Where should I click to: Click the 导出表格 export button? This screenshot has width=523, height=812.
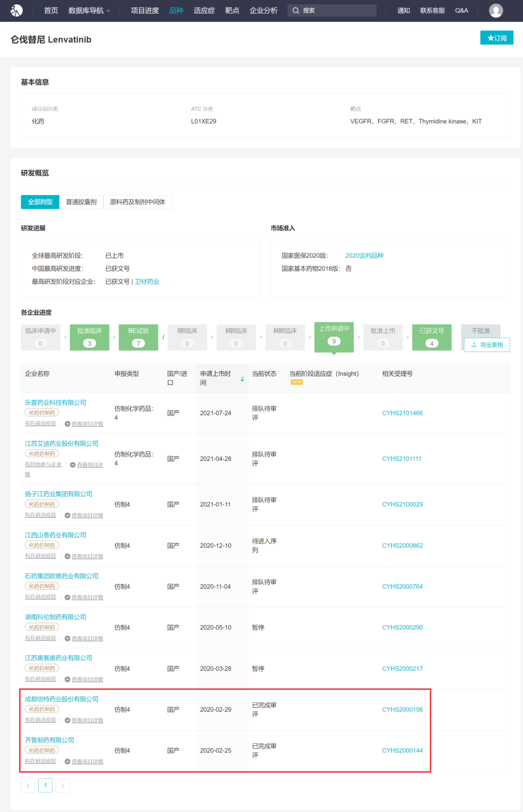click(487, 345)
